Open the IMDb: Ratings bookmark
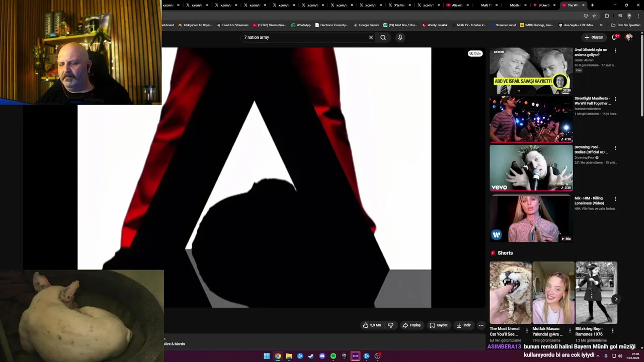The height and width of the screenshot is (362, 644). click(536, 25)
